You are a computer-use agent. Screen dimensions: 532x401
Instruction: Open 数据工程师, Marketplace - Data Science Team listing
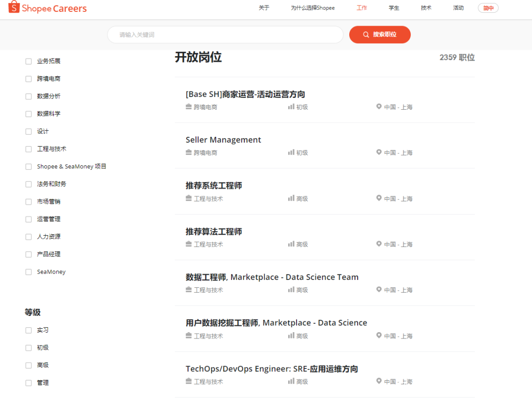(272, 278)
